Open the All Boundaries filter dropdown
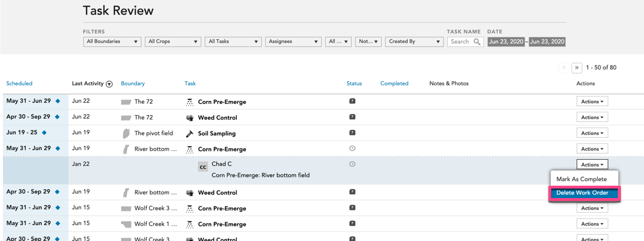644x241 pixels. click(112, 41)
